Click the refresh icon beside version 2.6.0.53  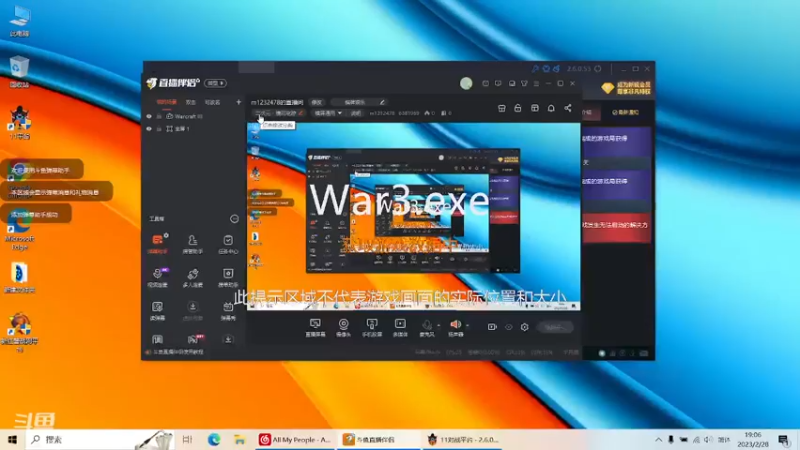pos(597,68)
